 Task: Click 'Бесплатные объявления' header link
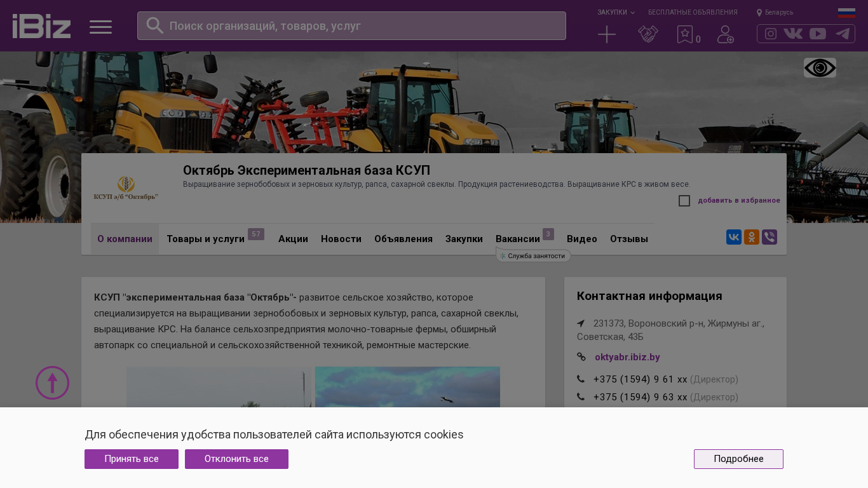click(x=693, y=12)
